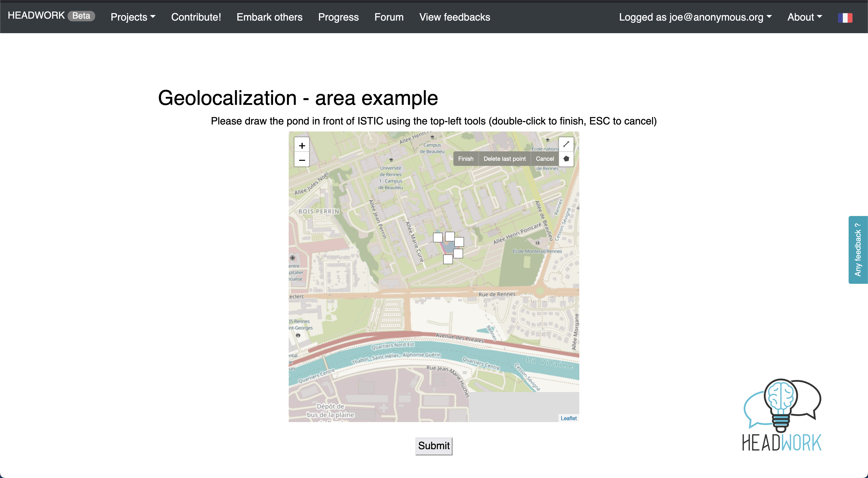The image size is (868, 478).
Task: Open the Leaflet attribution link
Action: 568,418
